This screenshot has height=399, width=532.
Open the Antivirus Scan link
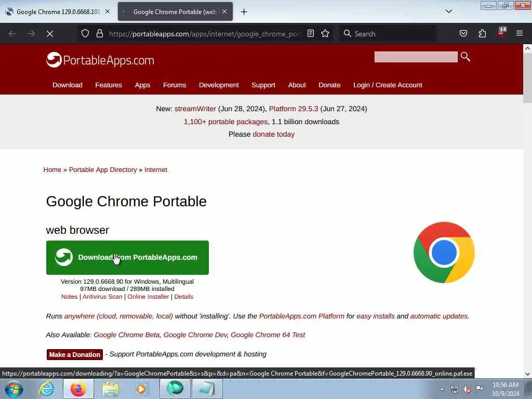tap(102, 297)
